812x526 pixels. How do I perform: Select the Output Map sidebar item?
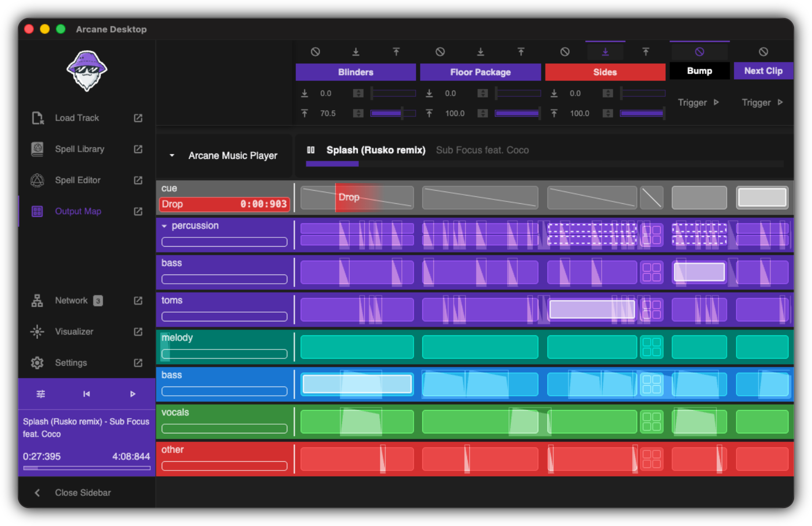point(78,211)
